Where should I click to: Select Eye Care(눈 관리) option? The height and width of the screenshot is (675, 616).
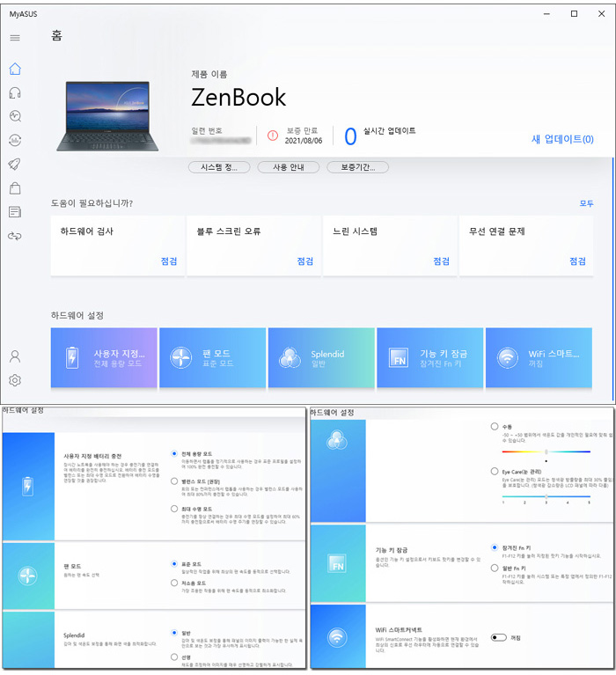point(495,471)
